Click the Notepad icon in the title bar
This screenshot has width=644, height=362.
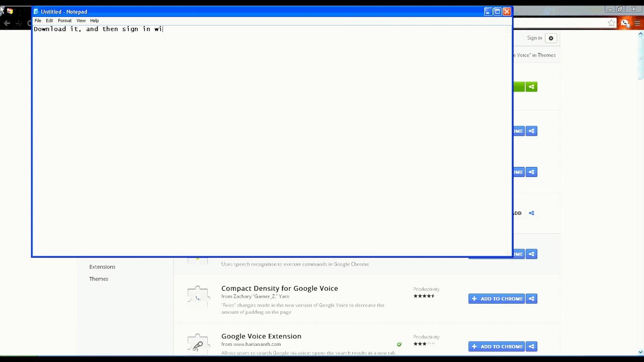click(x=36, y=12)
